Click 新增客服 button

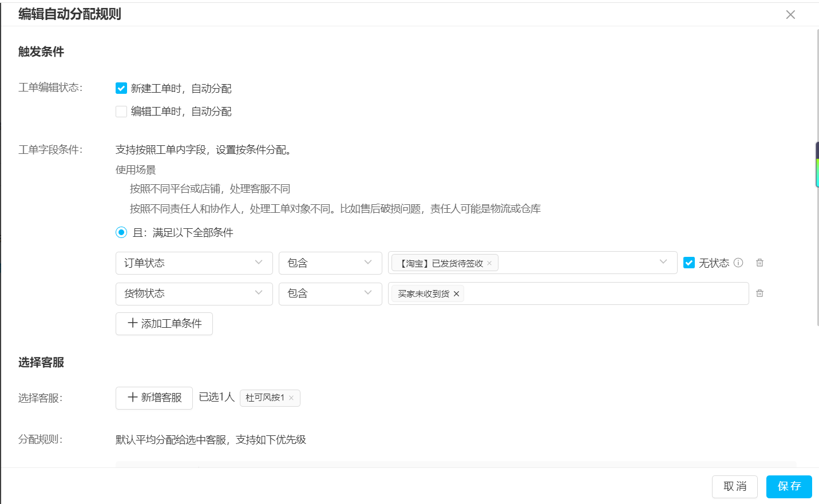(154, 398)
